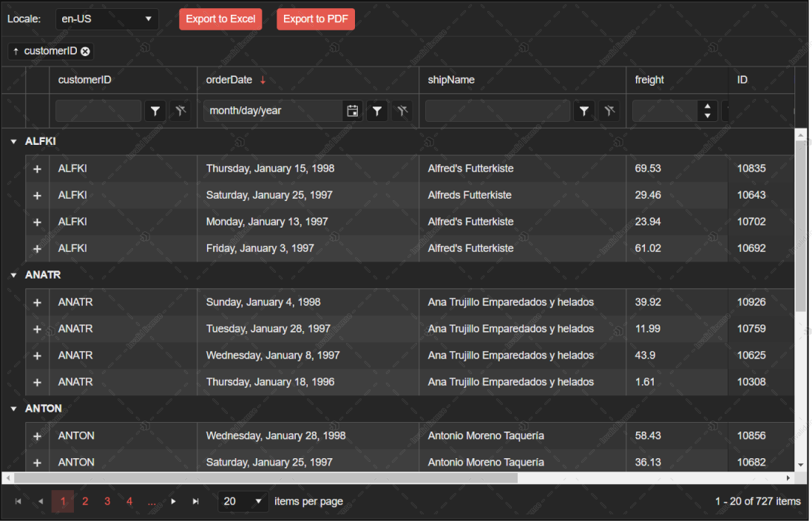Click the Export to PDF button
This screenshot has height=521, width=812.
(x=316, y=19)
